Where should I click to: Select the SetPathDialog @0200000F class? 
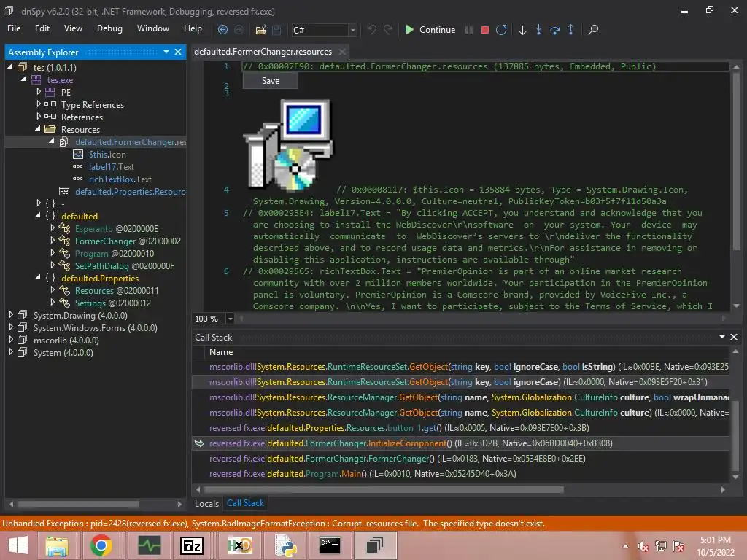point(124,265)
